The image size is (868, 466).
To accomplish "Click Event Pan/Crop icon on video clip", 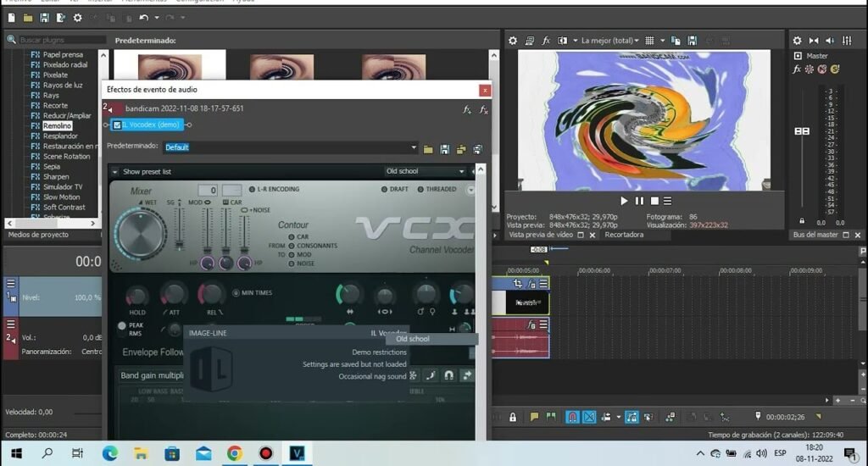I will (518, 283).
